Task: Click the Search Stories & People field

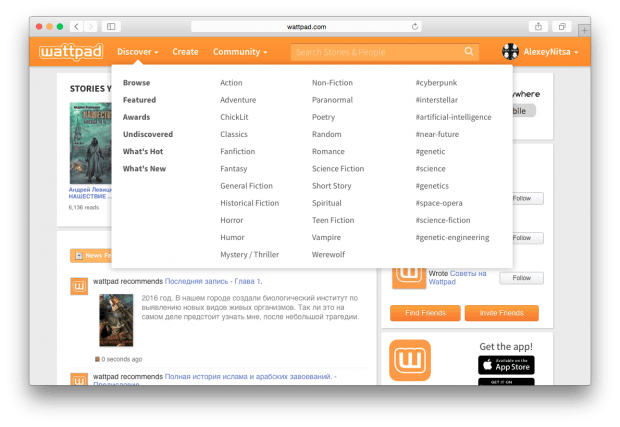Action: 375,52
